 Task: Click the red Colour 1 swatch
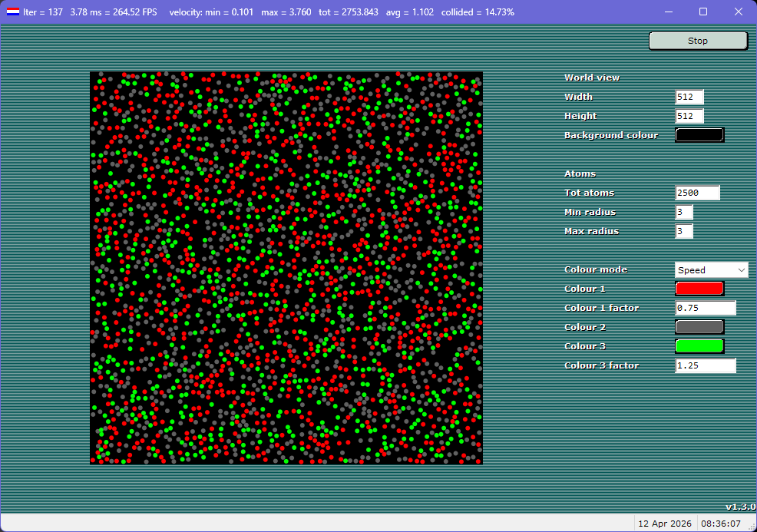point(699,288)
